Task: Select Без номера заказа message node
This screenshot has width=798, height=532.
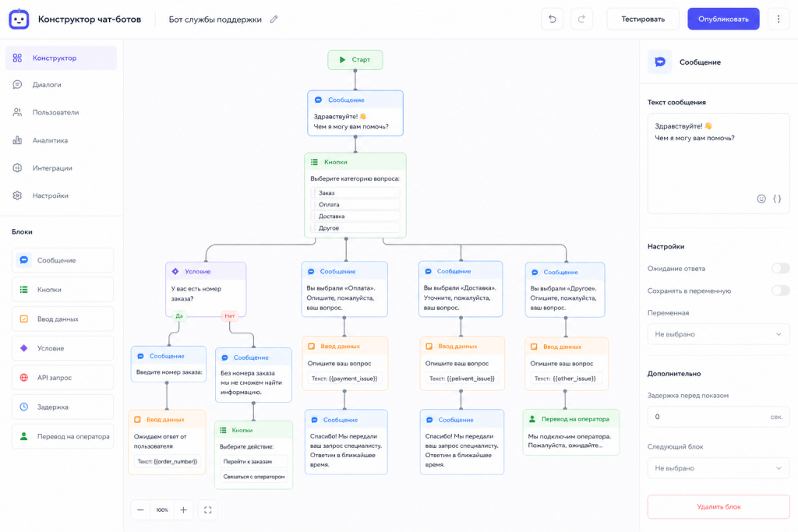Action: (x=253, y=375)
